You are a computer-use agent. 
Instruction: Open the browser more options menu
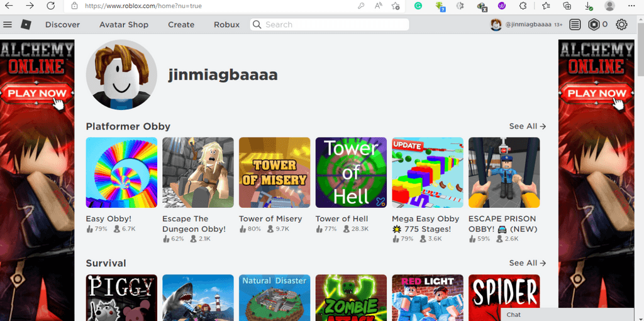pos(631,6)
